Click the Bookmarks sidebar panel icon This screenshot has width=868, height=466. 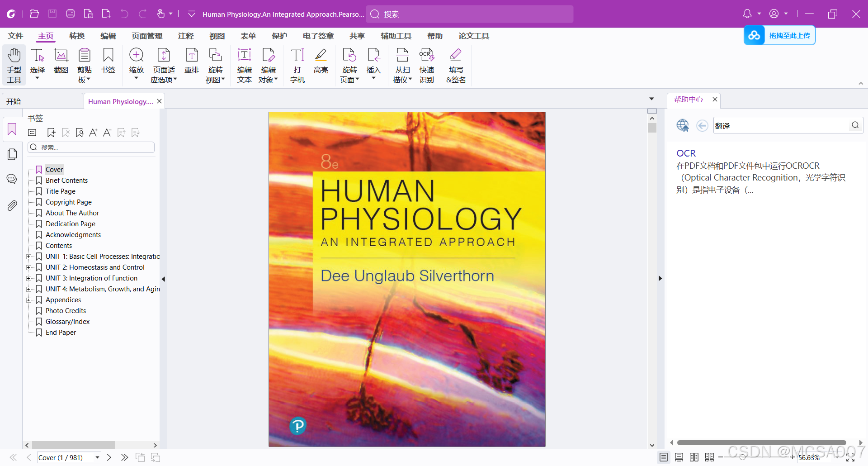pos(12,129)
